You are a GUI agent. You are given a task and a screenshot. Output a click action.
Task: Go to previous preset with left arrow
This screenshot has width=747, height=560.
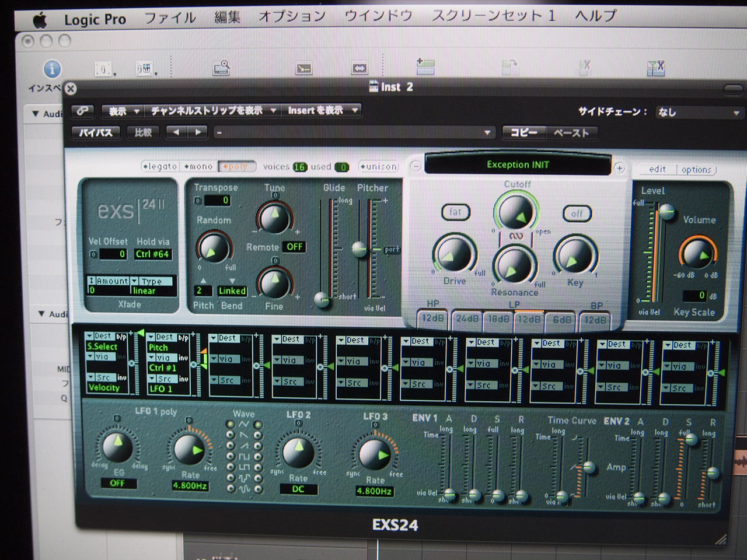(x=176, y=132)
